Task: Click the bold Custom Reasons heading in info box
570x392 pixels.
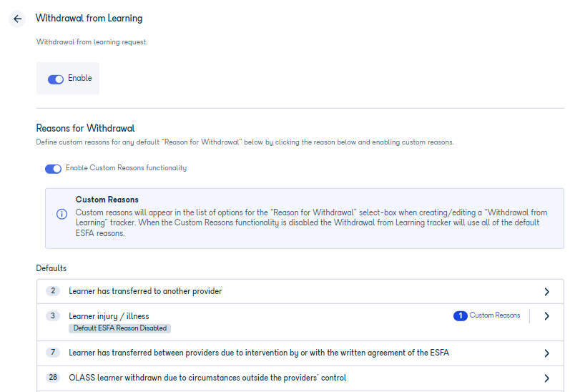Action: coord(107,200)
